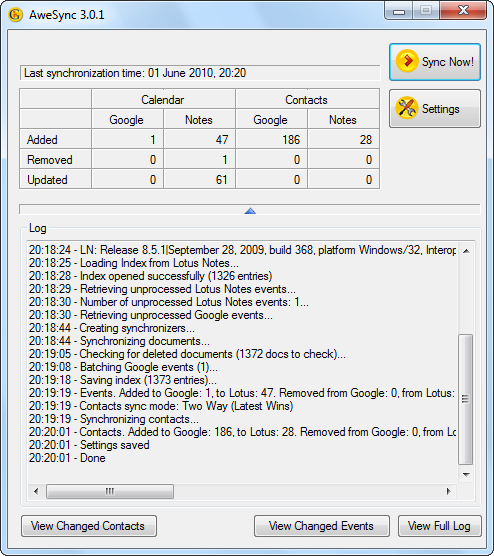
Task: Click the Last synchronization time field
Action: click(200, 73)
